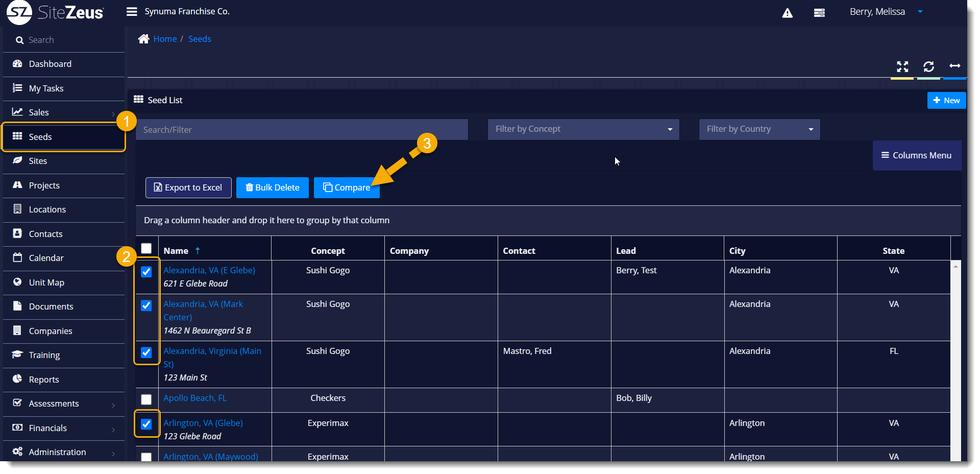Open the Filter by Concept dropdown

[x=583, y=129]
